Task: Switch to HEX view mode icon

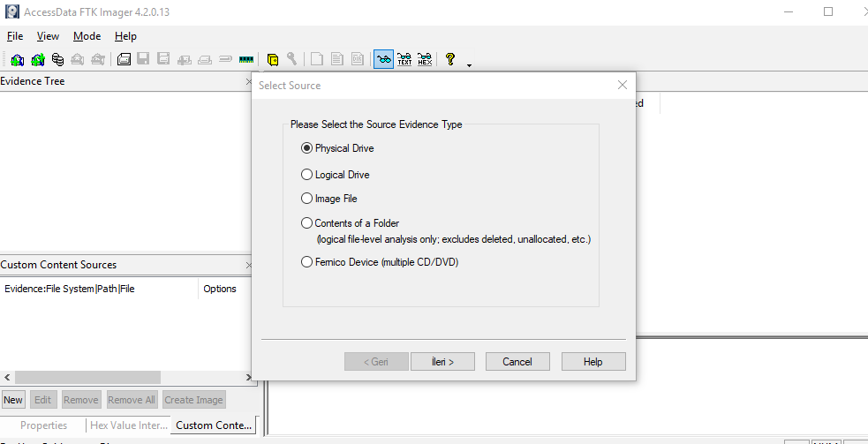Action: click(x=425, y=59)
